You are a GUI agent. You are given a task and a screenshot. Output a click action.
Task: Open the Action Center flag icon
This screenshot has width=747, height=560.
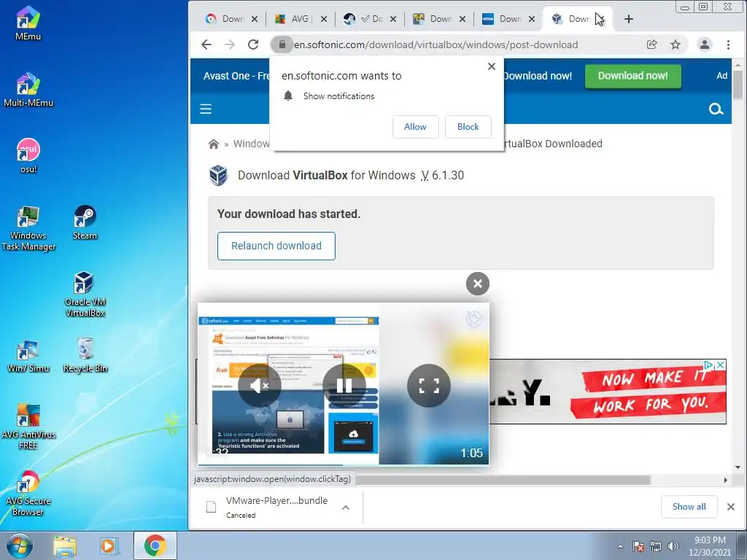639,546
